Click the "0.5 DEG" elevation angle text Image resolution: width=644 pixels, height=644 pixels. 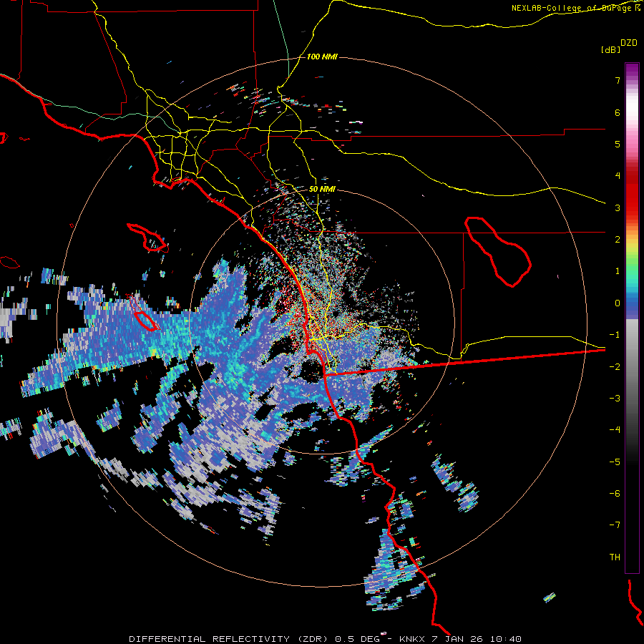(357, 639)
